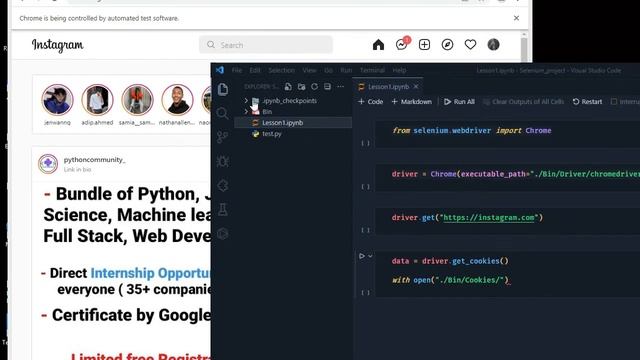Screen dimensions: 640x360
Task: Dismiss Chrome automated test software banner
Action: [x=516, y=18]
